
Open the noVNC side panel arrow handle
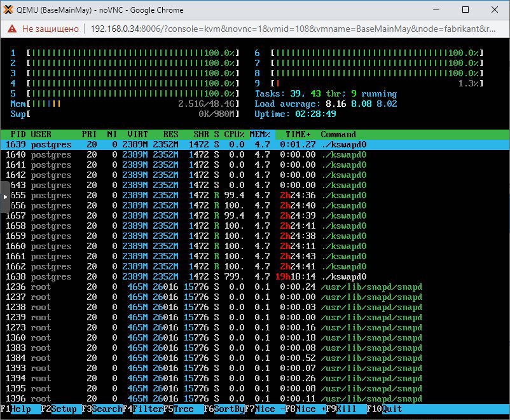pyautogui.click(x=5, y=197)
